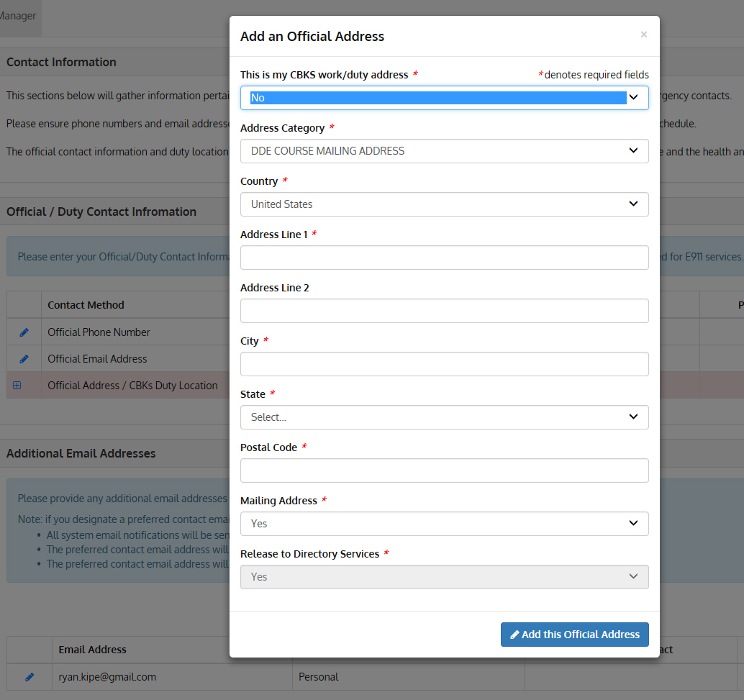
Task: Click Add this Official Address button
Action: click(x=575, y=635)
